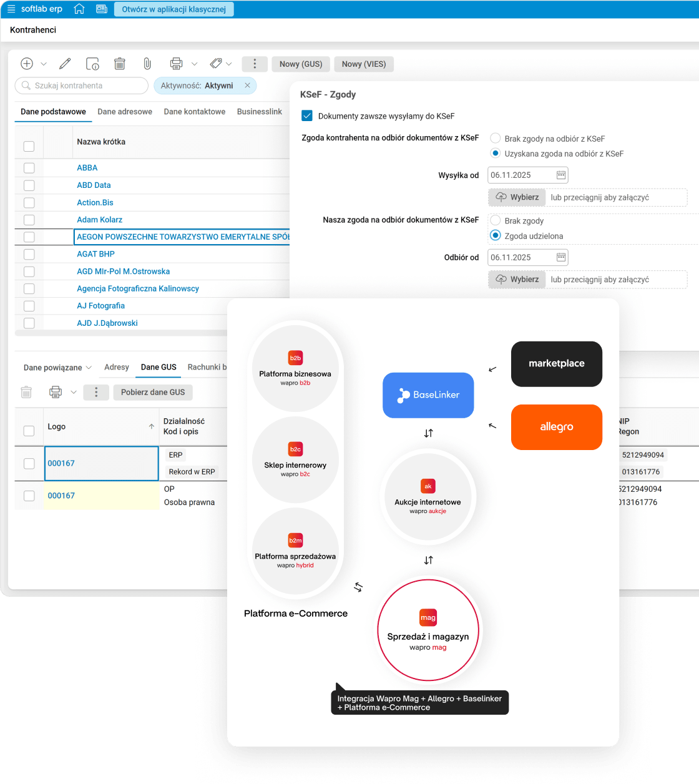Click the trash delete icon in toolbar
The height and width of the screenshot is (784, 699).
(120, 64)
